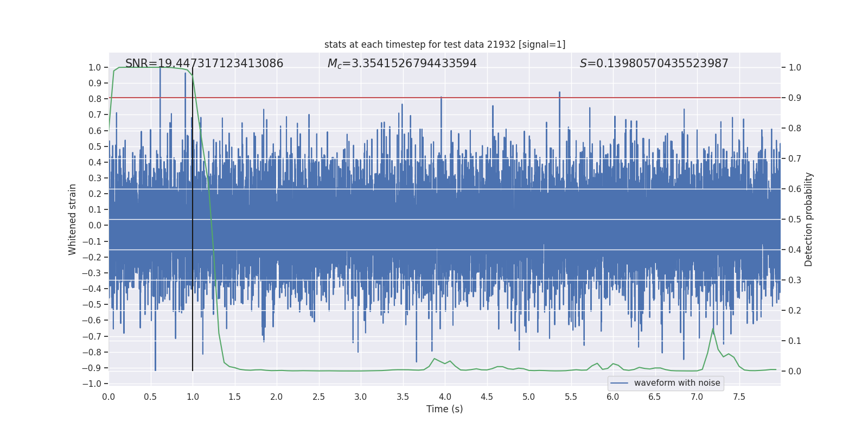Click the S=0.1398 annotation text
Screen dimensions: 868x434
tap(654, 63)
